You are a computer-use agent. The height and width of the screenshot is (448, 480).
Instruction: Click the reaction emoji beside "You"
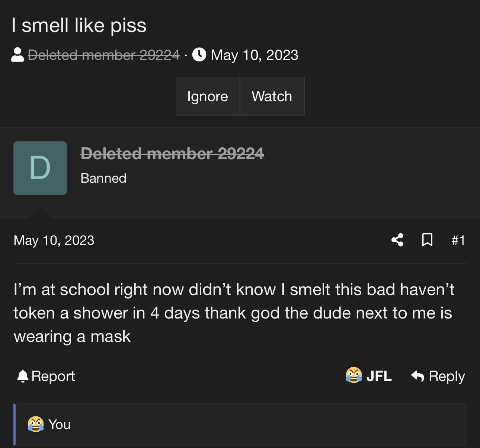[x=35, y=424]
